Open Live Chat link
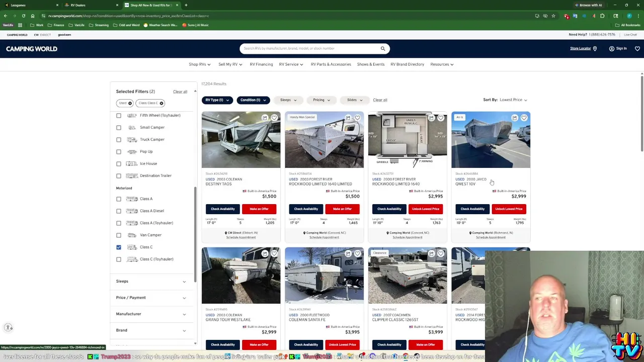This screenshot has width=644, height=362. 630,35
